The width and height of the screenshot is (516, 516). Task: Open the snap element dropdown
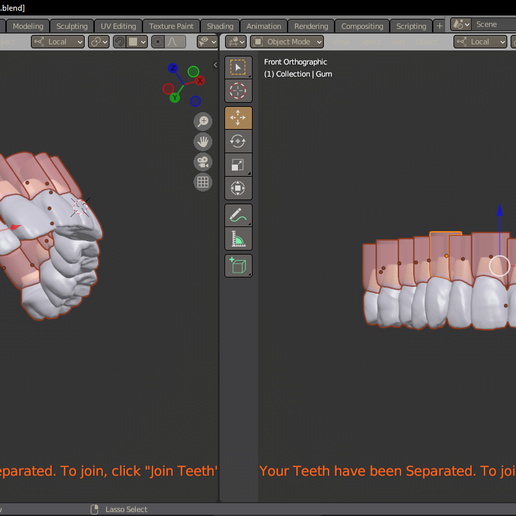137,42
